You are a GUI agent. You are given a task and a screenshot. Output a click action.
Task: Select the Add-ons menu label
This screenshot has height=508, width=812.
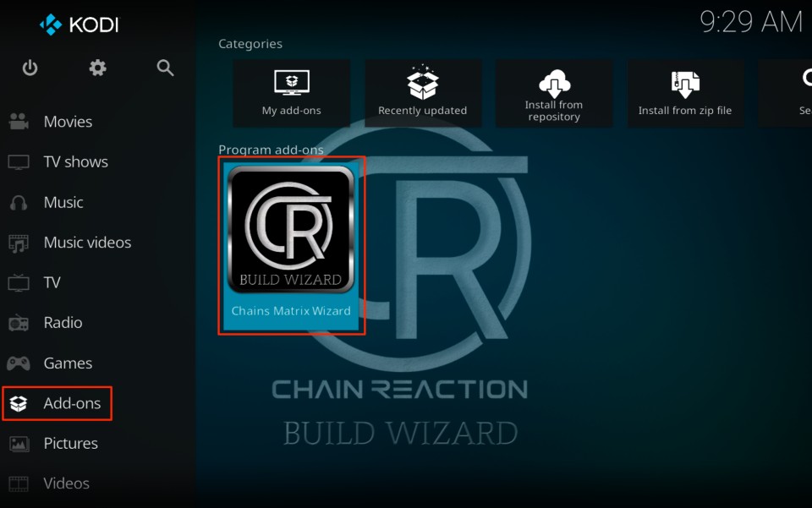coord(72,403)
